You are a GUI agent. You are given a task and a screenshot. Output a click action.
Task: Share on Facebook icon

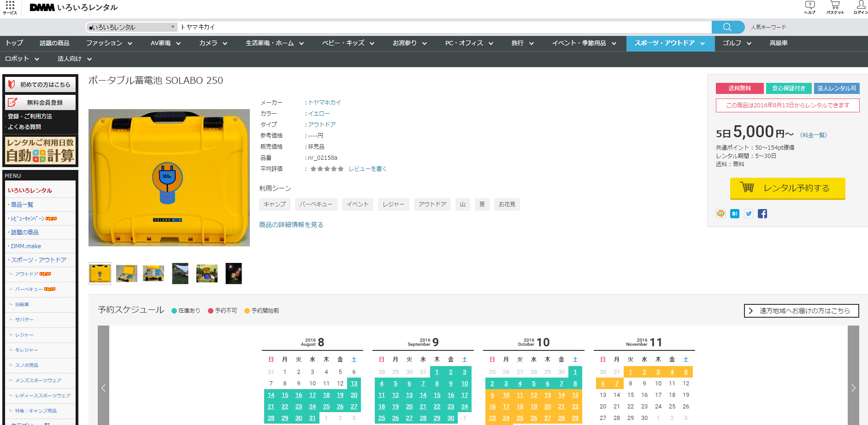[762, 214]
